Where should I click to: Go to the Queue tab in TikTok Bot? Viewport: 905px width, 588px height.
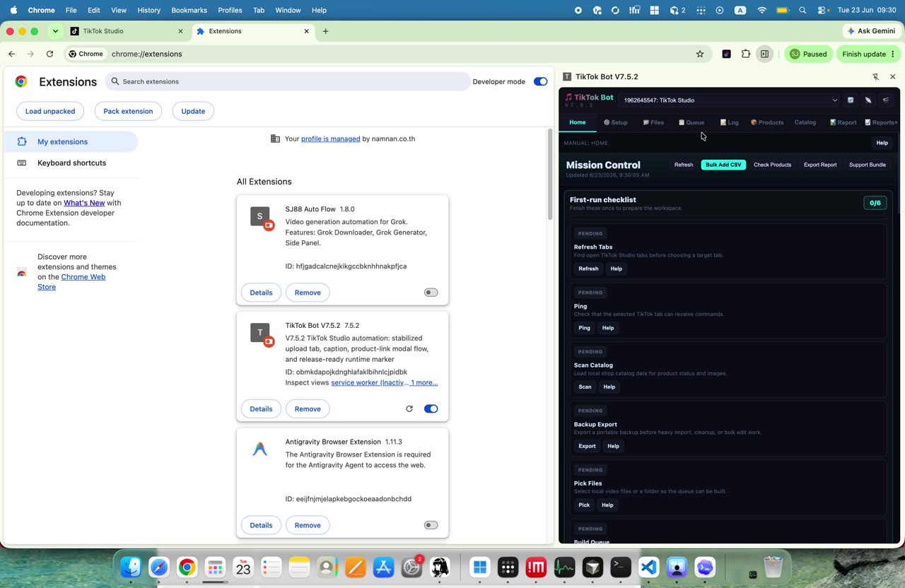click(x=691, y=122)
